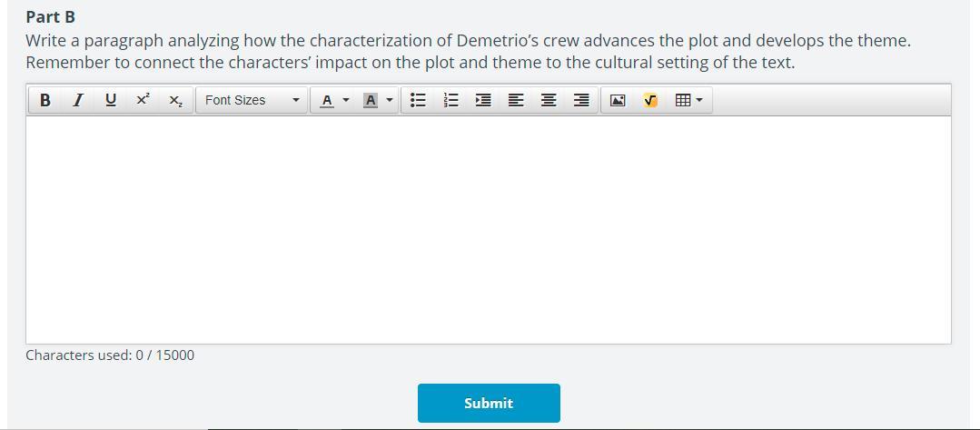Image resolution: width=980 pixels, height=430 pixels.
Task: Toggle bold formatting
Action: 45,100
